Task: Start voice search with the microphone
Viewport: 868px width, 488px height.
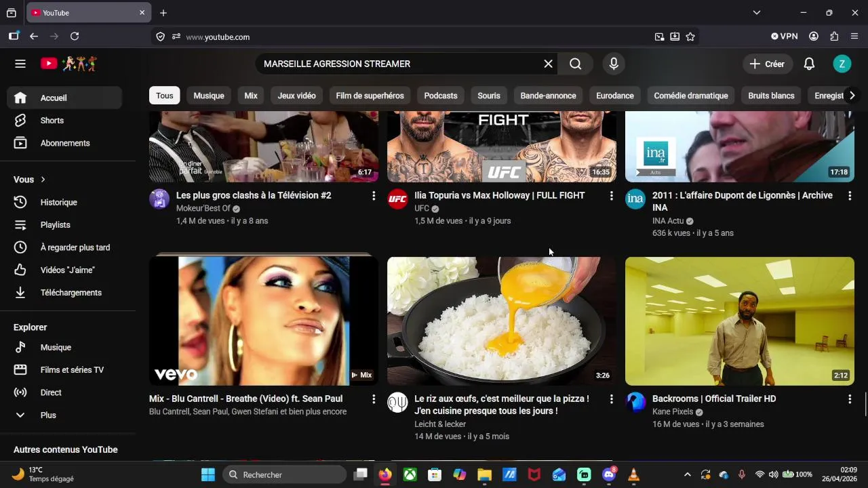Action: [614, 64]
